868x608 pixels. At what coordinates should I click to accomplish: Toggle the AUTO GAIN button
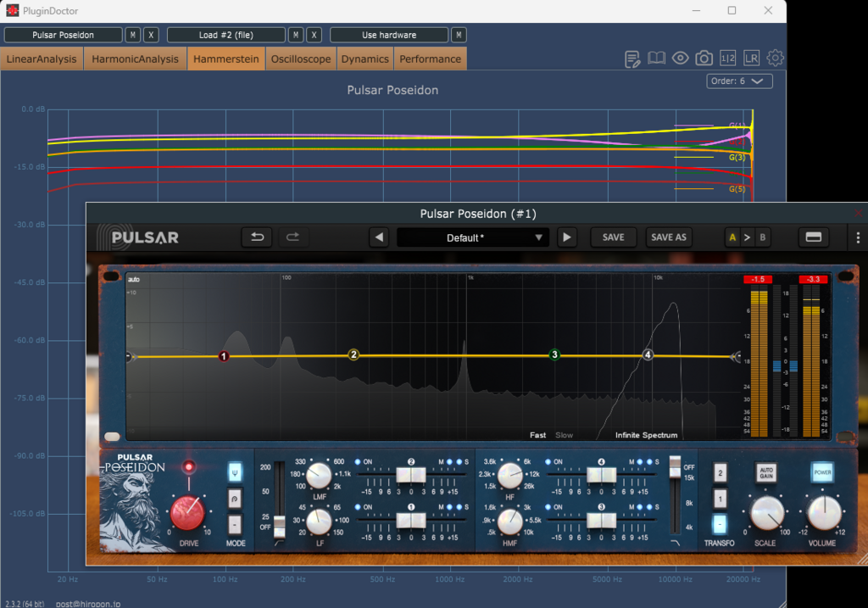pyautogui.click(x=766, y=473)
